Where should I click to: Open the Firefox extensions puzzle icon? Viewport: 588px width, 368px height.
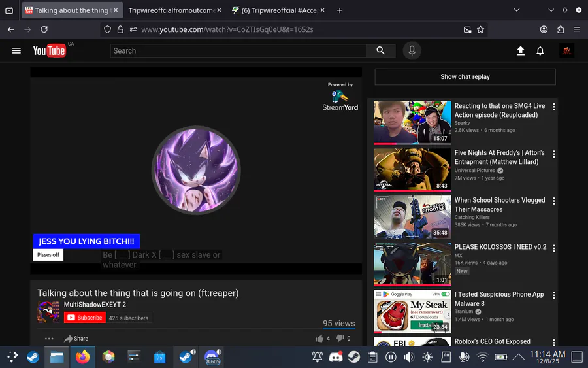pos(561,29)
